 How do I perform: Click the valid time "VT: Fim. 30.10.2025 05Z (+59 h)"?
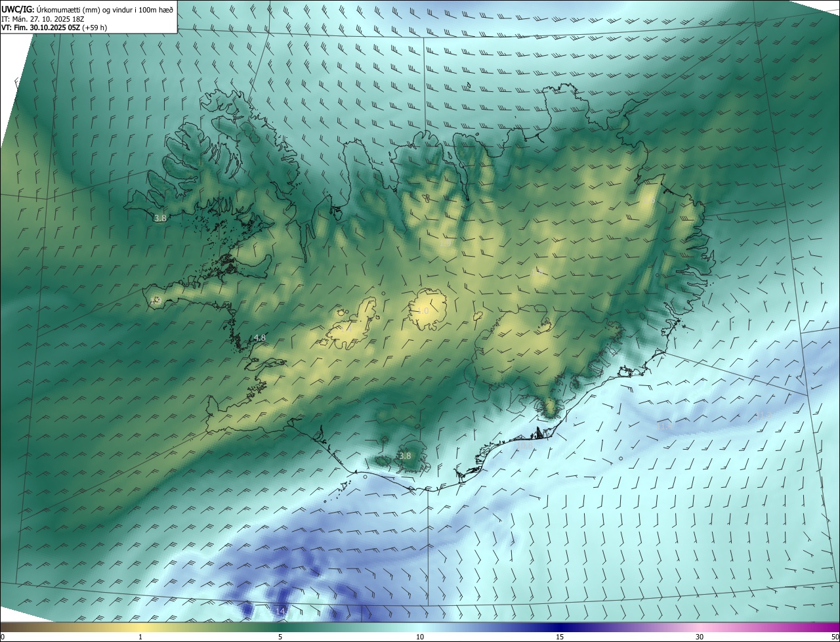tap(55, 28)
